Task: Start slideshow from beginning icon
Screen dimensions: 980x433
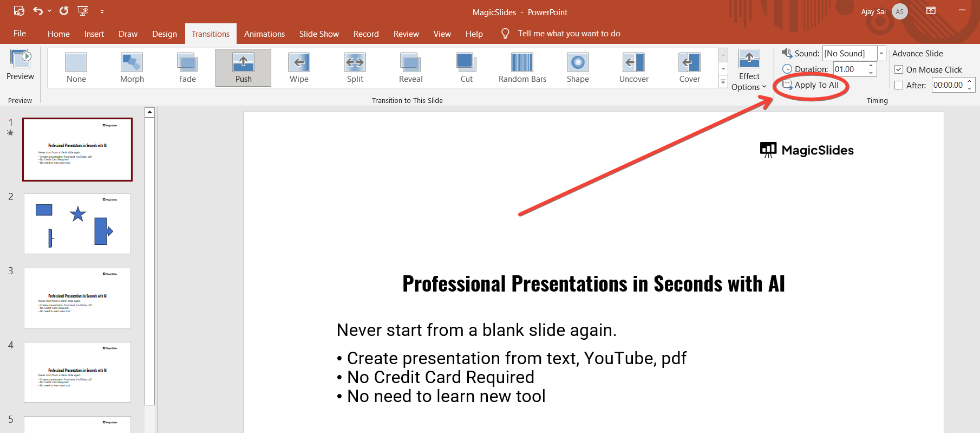Action: tap(83, 11)
